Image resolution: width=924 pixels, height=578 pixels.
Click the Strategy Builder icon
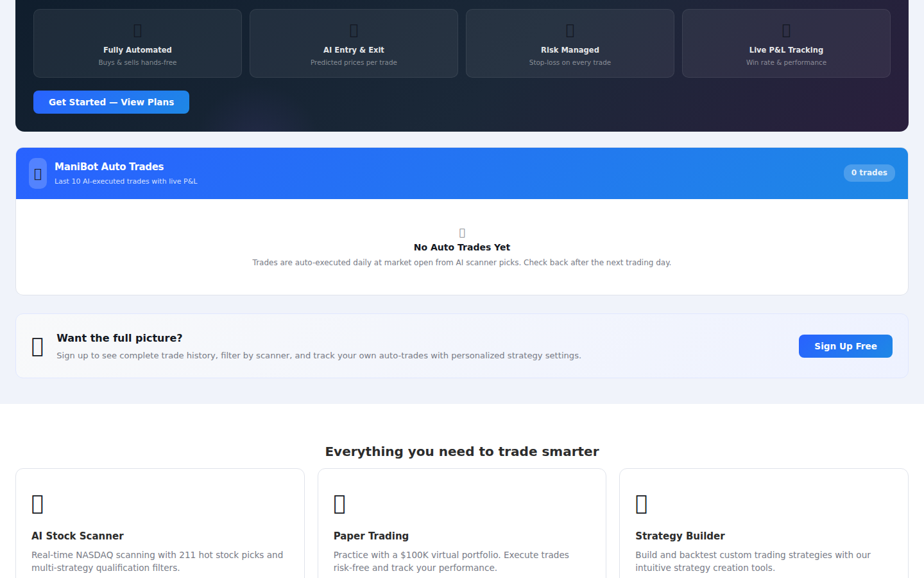tap(640, 504)
